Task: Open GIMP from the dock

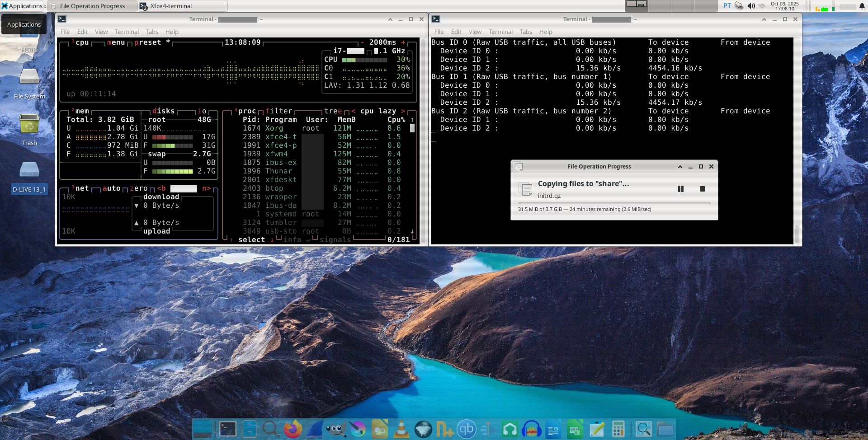Action: coord(336,429)
